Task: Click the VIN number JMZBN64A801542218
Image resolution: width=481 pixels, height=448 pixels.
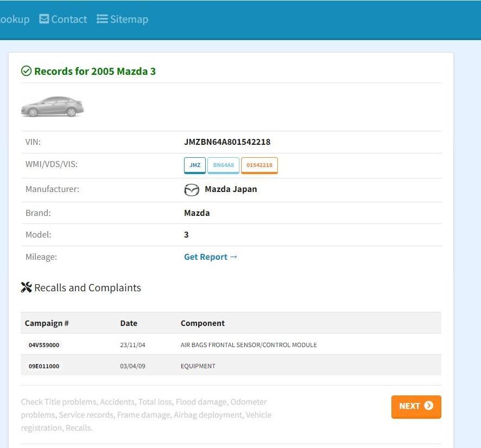Action: coord(227,142)
